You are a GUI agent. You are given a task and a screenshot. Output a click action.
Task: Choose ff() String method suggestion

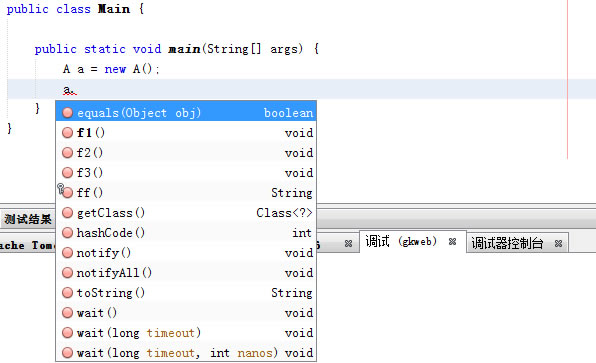tap(186, 193)
